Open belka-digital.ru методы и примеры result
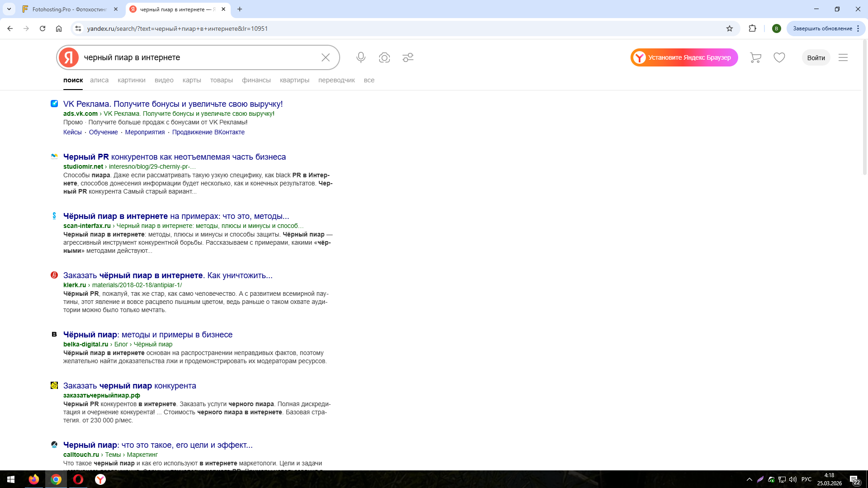868x488 pixels. point(148,335)
